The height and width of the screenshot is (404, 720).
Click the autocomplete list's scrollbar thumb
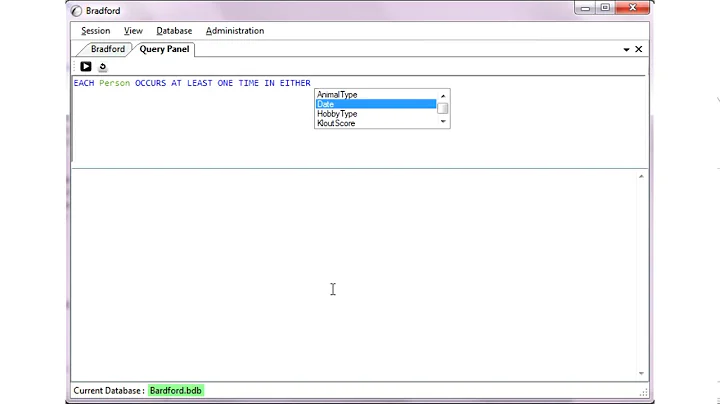point(443,108)
